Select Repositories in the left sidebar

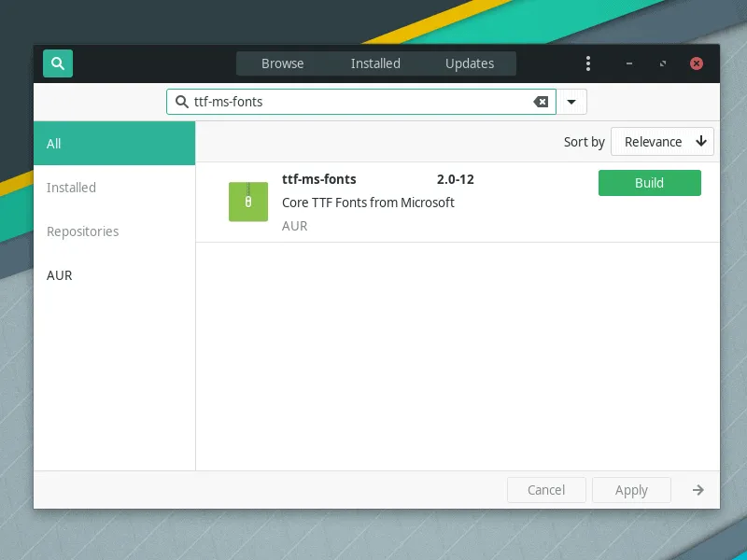click(82, 231)
